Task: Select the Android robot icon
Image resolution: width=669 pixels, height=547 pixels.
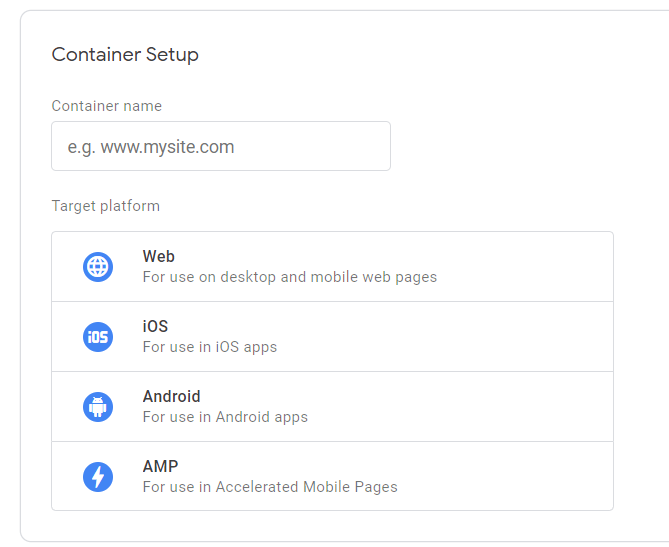Action: click(x=98, y=407)
